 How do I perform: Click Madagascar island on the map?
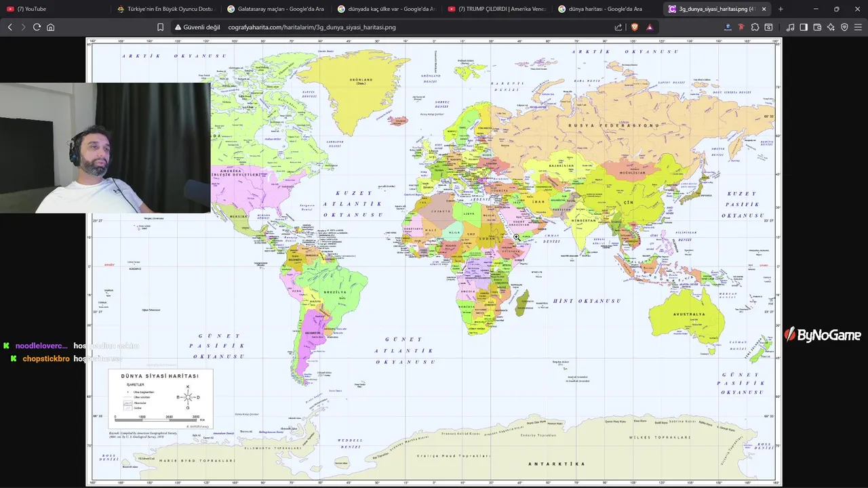point(522,302)
